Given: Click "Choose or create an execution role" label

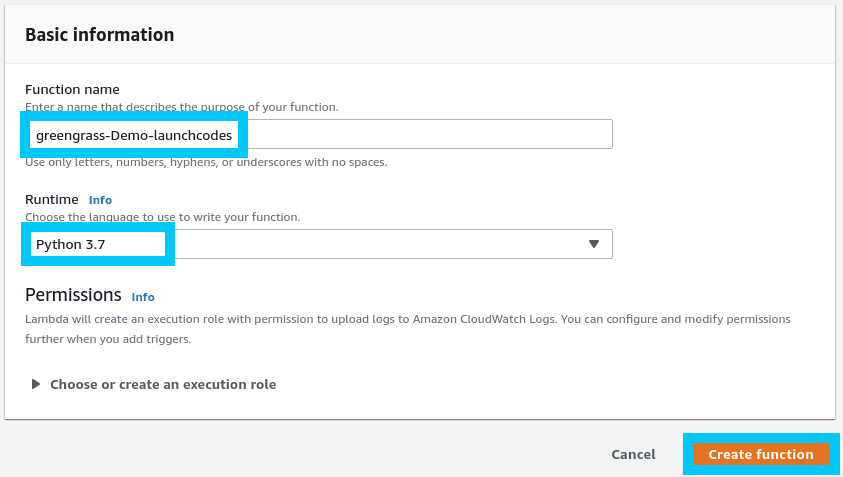Looking at the screenshot, I should 163,384.
